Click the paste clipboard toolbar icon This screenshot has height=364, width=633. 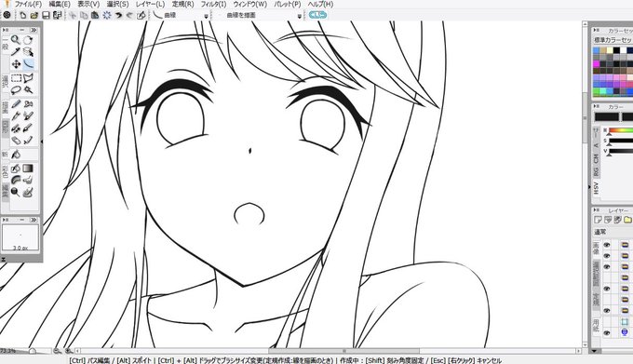coord(95,15)
